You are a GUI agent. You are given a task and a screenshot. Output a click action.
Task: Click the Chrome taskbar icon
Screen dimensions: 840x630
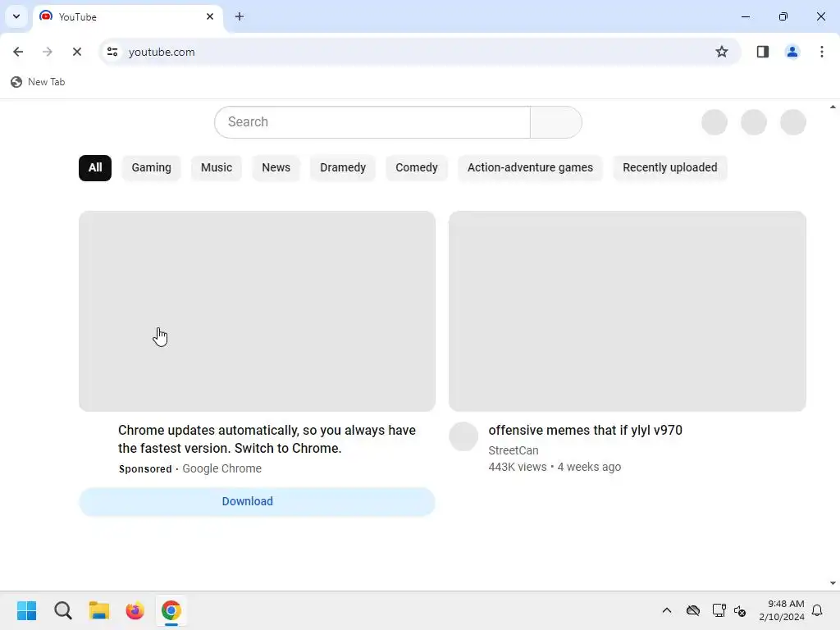[x=171, y=610]
